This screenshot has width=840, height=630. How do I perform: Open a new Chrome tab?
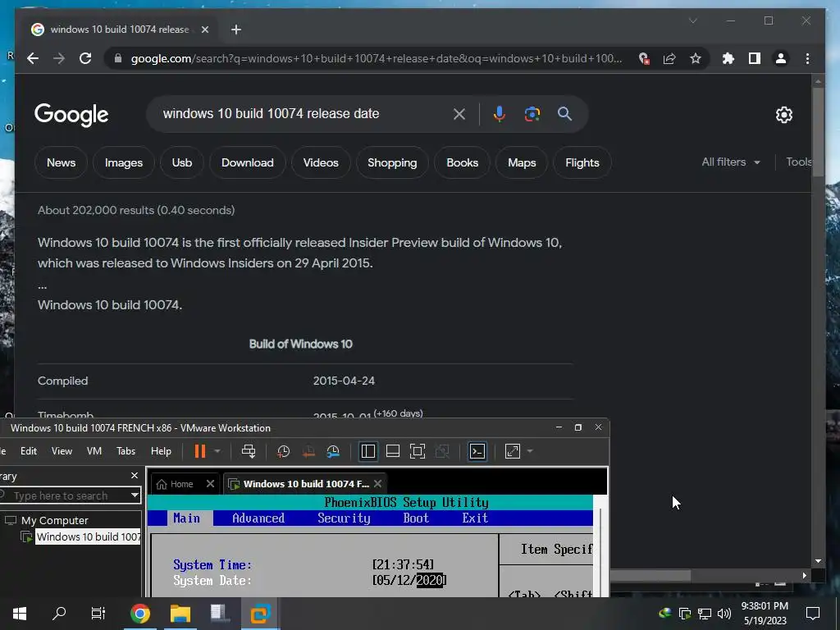236,30
